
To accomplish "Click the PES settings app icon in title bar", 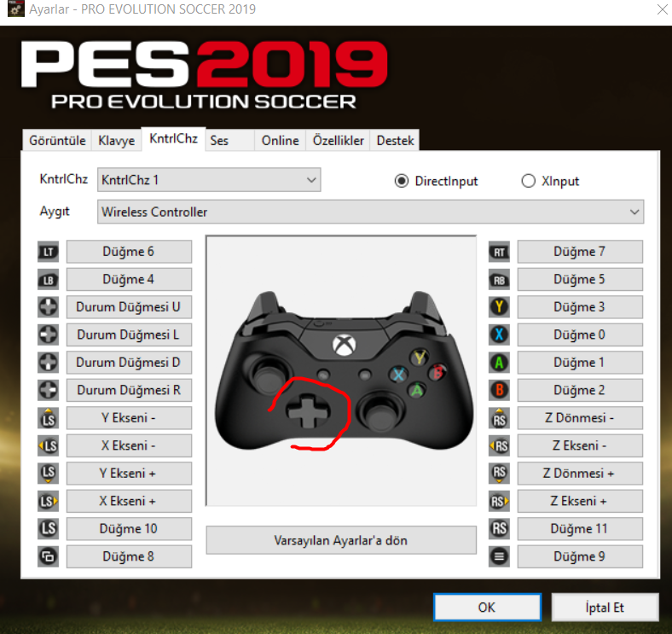I will pos(16,9).
